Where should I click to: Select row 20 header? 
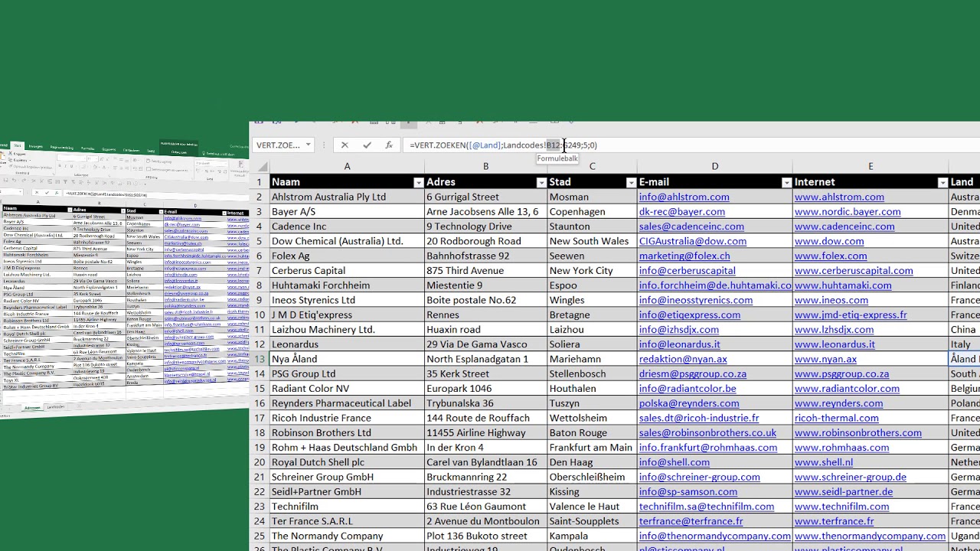(259, 462)
